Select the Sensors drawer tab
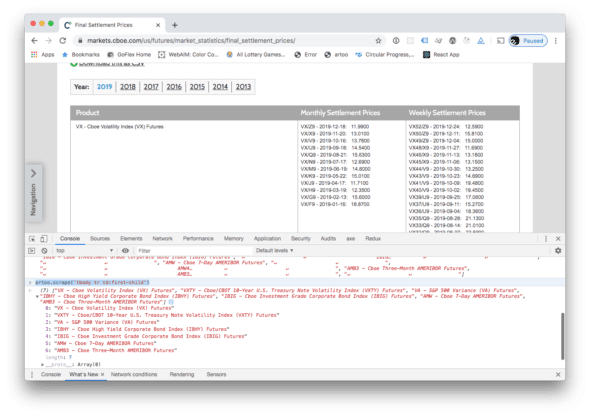590x416 pixels. coord(216,375)
